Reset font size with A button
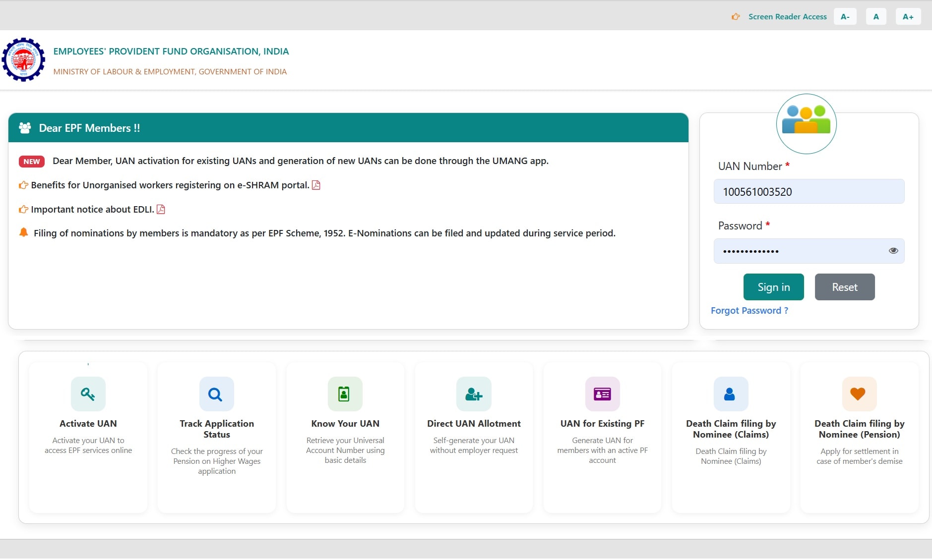This screenshot has width=932, height=560. (x=876, y=16)
